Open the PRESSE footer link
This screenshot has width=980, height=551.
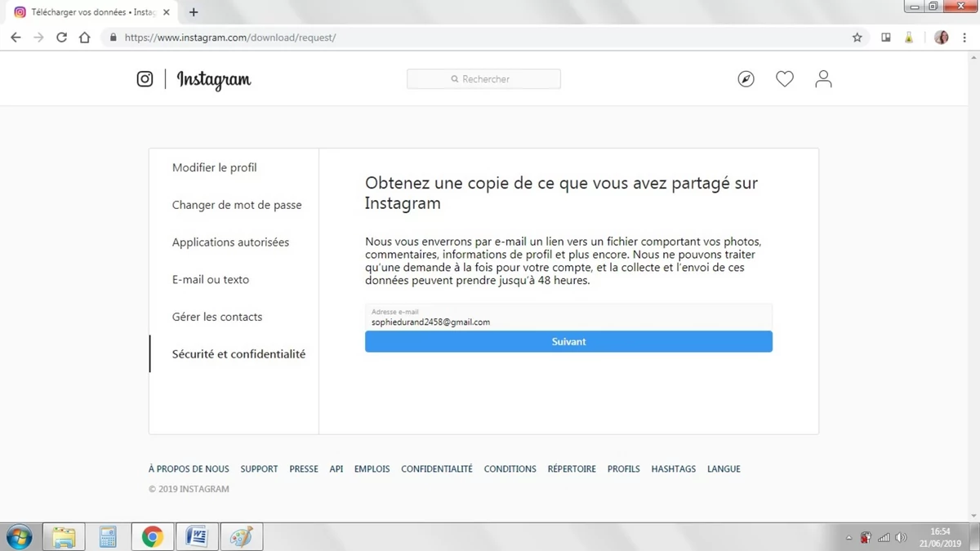(x=304, y=469)
